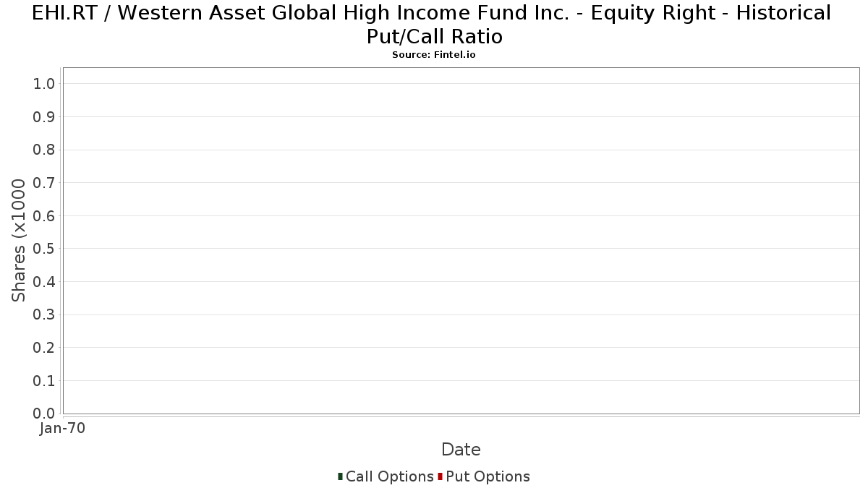Toggle the Put Options legend label
Image resolution: width=868 pixels, height=488 pixels.
(x=488, y=476)
